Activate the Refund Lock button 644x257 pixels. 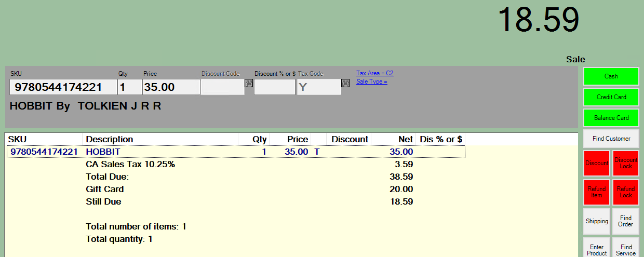tap(626, 192)
